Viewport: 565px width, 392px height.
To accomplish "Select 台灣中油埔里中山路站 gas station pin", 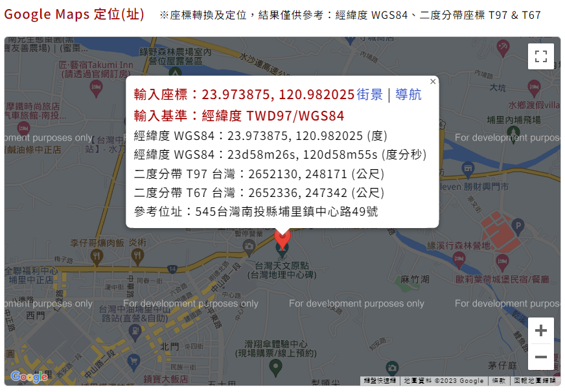I will pos(135,332).
